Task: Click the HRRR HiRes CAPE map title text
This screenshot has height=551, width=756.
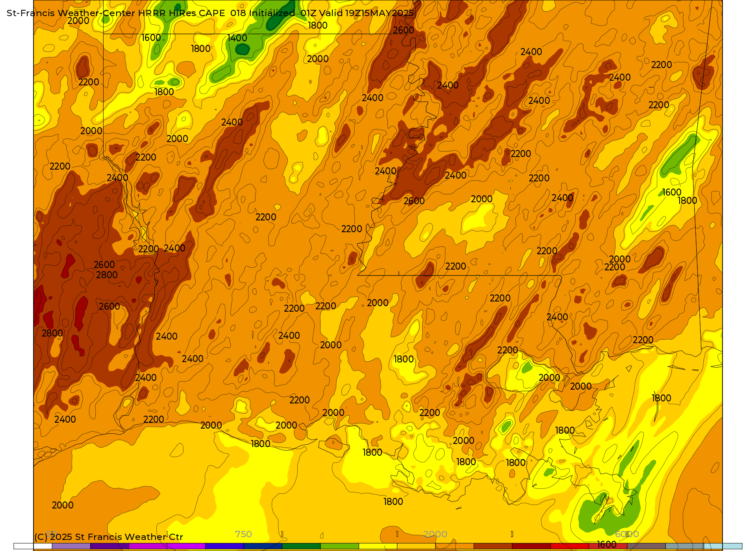Action: [x=210, y=13]
